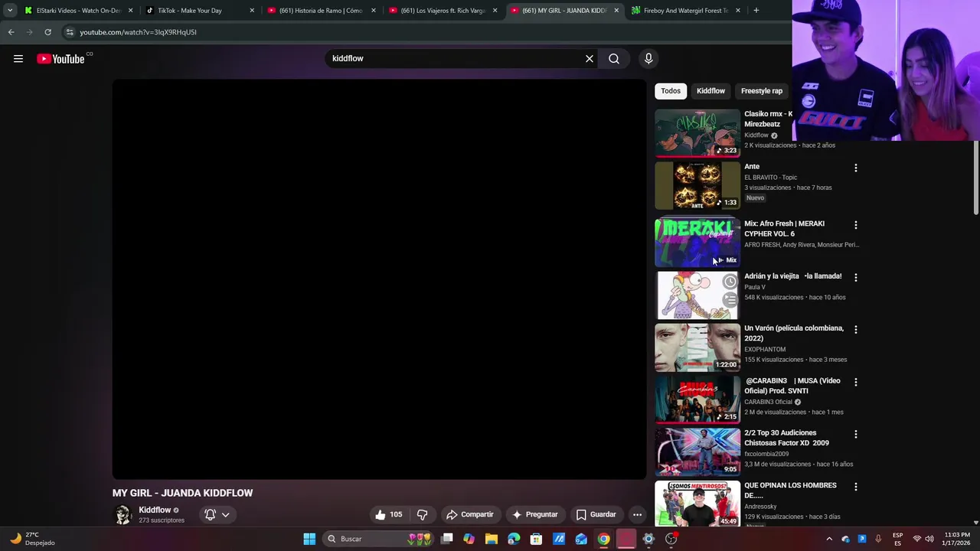Switch to the TikTok Make Your Day tab
Image resolution: width=980 pixels, height=551 pixels.
(190, 11)
